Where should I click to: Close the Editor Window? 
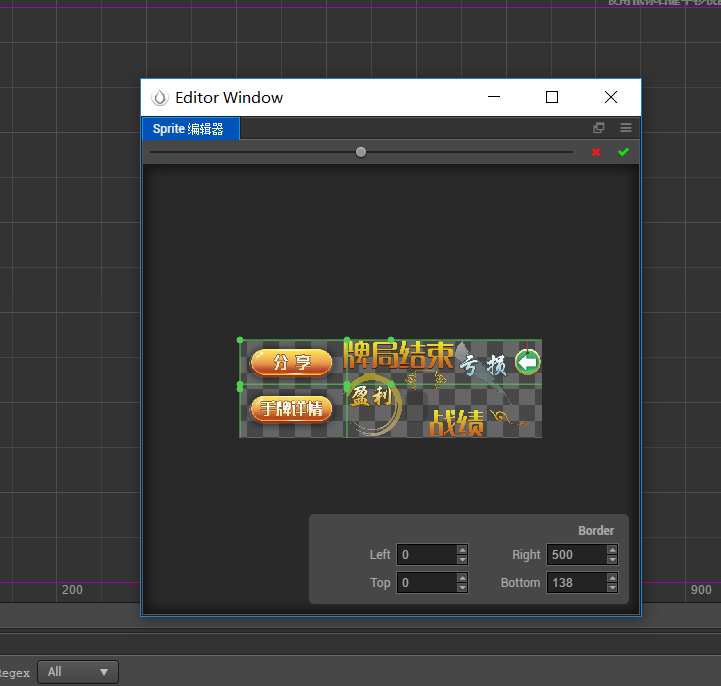point(611,97)
